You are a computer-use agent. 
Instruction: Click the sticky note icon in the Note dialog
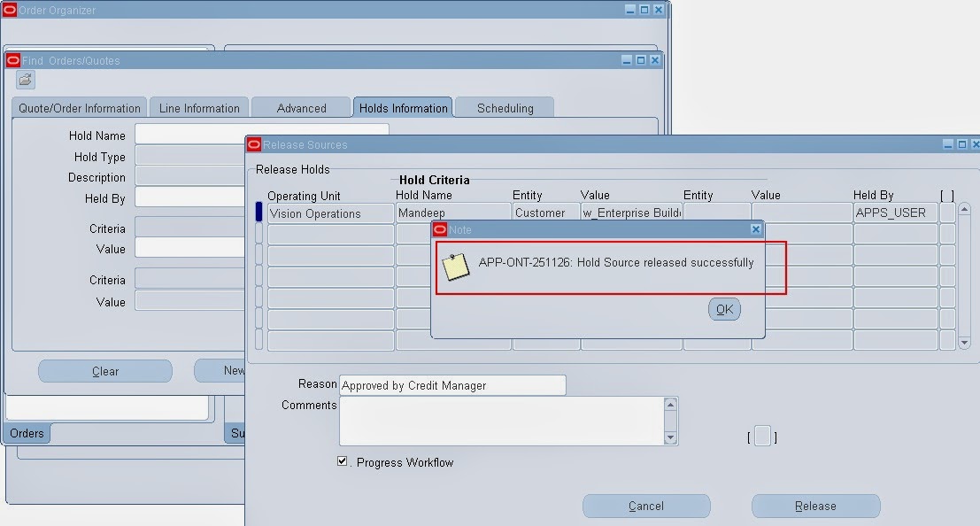pyautogui.click(x=454, y=265)
